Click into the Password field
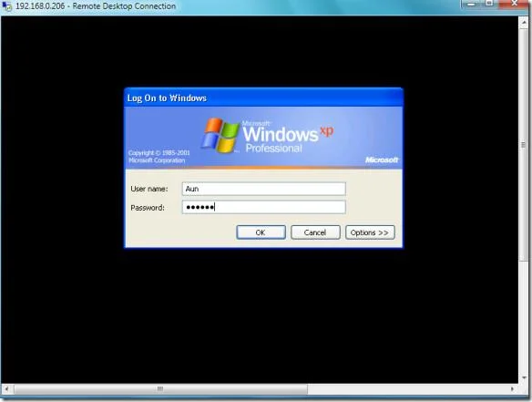Screen dimensions: 532x402 (264, 207)
